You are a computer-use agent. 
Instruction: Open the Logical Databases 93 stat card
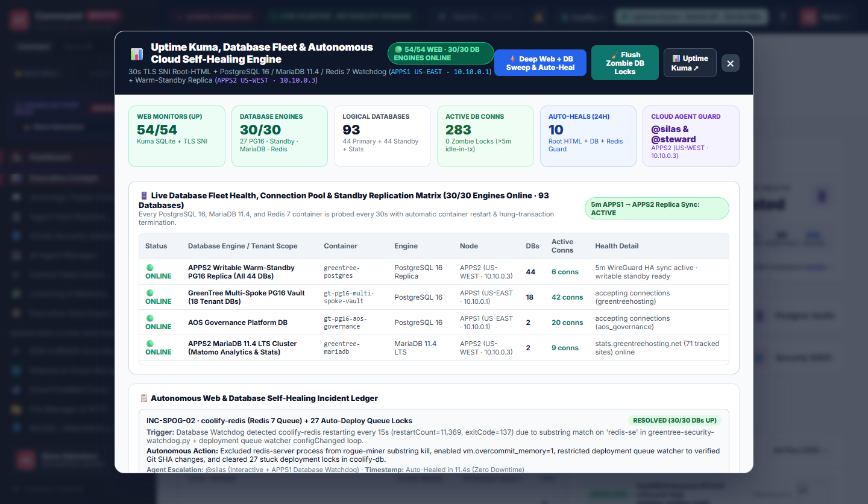click(383, 136)
